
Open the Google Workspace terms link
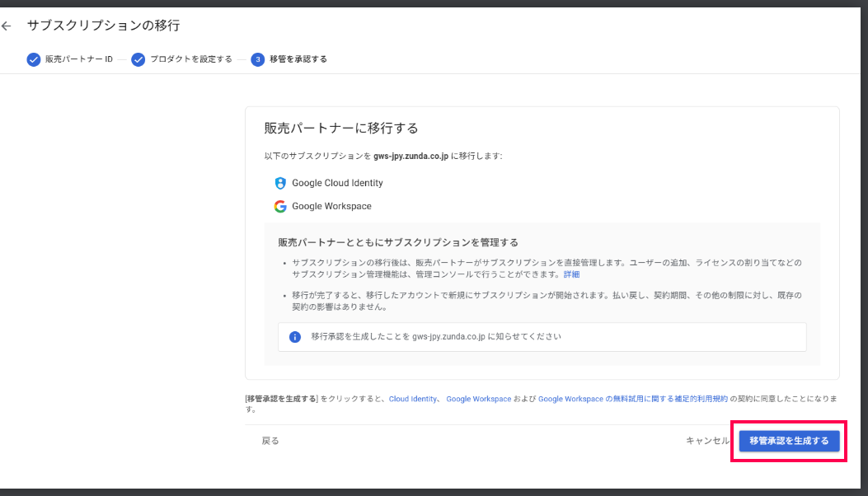pyautogui.click(x=479, y=399)
